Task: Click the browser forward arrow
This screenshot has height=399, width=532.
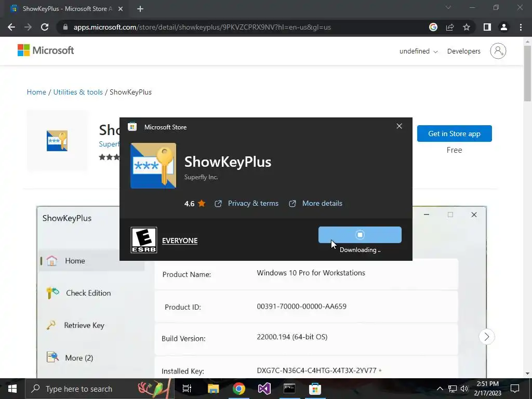Action: (28, 27)
